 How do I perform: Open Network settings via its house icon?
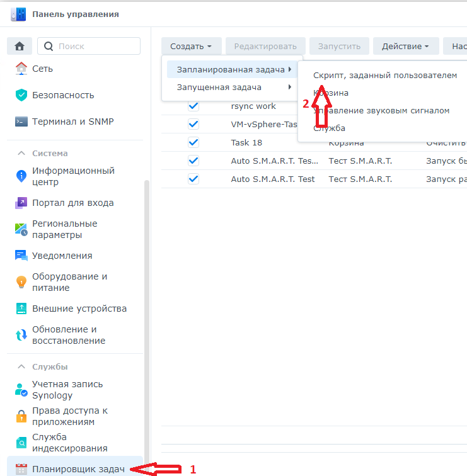(x=21, y=69)
